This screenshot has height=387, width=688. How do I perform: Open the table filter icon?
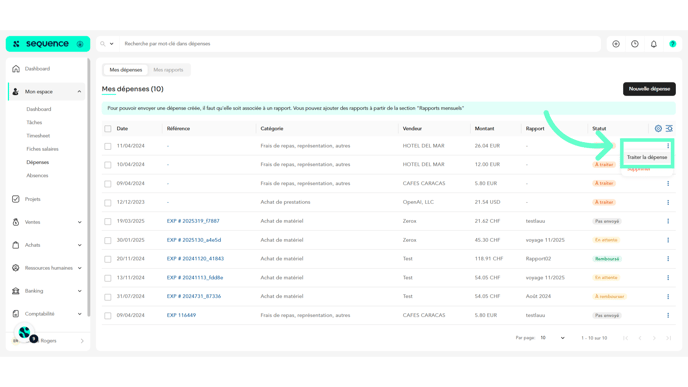(x=669, y=129)
